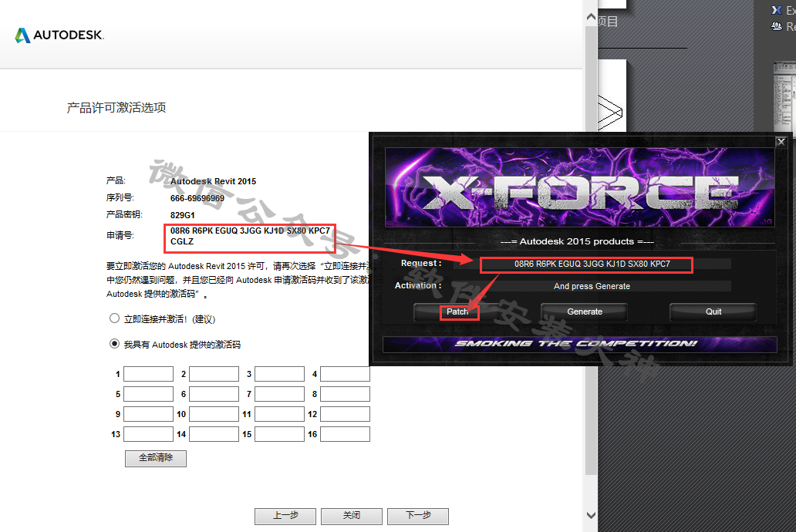Click the Generate button in X-Force
This screenshot has width=796, height=532.
(585, 311)
